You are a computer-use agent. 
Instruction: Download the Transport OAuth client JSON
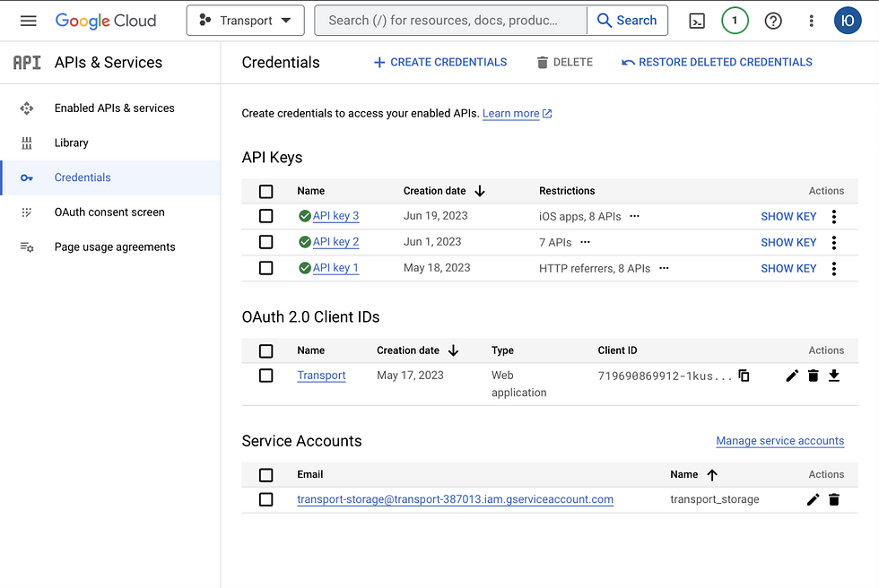(834, 376)
